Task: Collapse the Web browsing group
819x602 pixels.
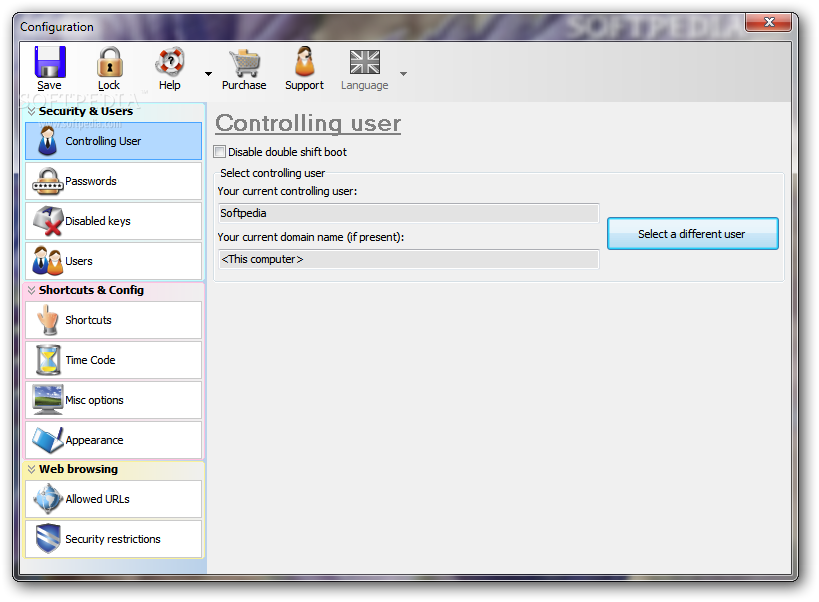Action: tap(31, 469)
